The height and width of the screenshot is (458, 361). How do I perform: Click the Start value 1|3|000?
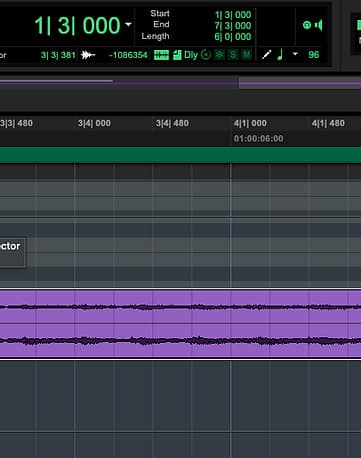233,15
